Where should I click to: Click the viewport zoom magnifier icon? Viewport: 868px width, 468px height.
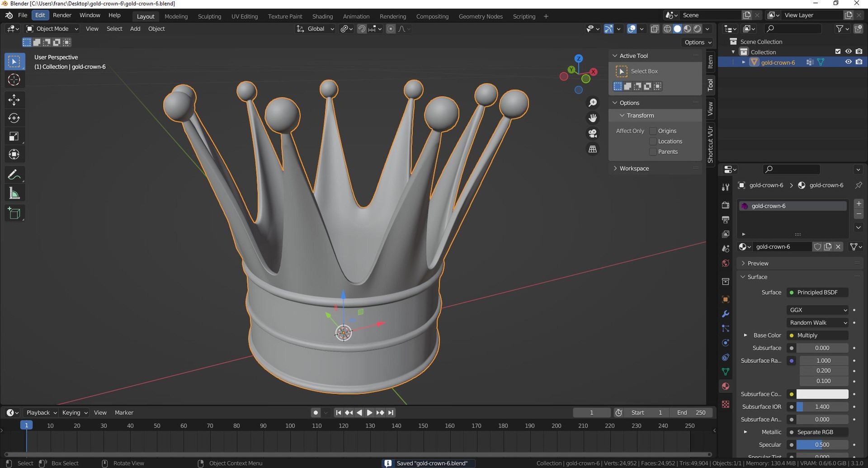(x=593, y=103)
